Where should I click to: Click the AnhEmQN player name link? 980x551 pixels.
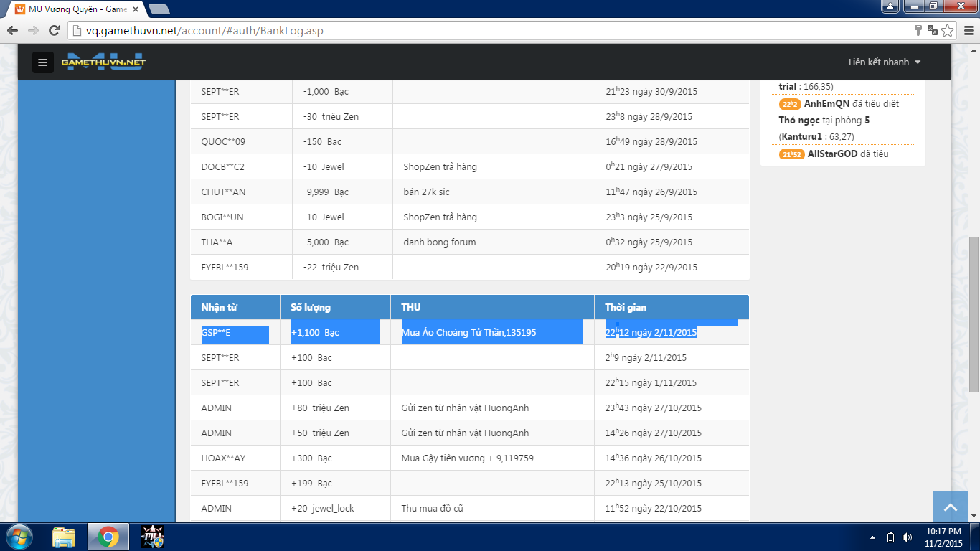tap(826, 103)
